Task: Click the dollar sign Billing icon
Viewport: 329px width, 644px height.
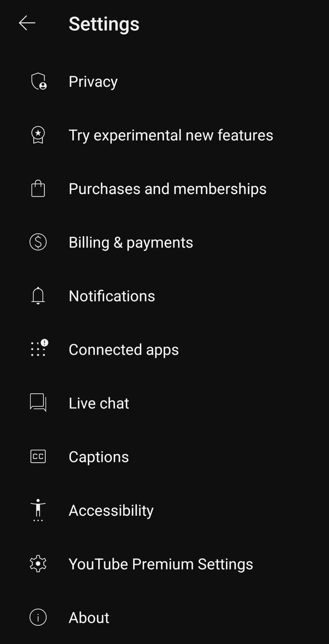Action: point(38,242)
